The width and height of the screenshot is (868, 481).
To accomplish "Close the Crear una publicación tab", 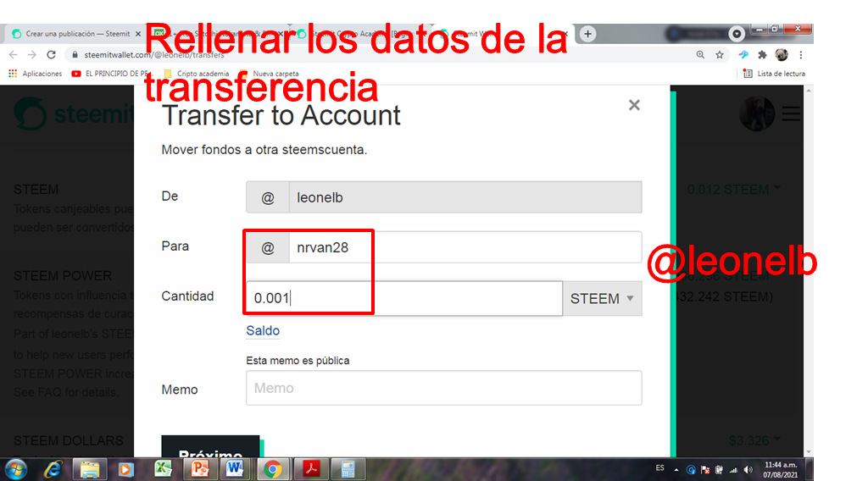I will pos(138,34).
